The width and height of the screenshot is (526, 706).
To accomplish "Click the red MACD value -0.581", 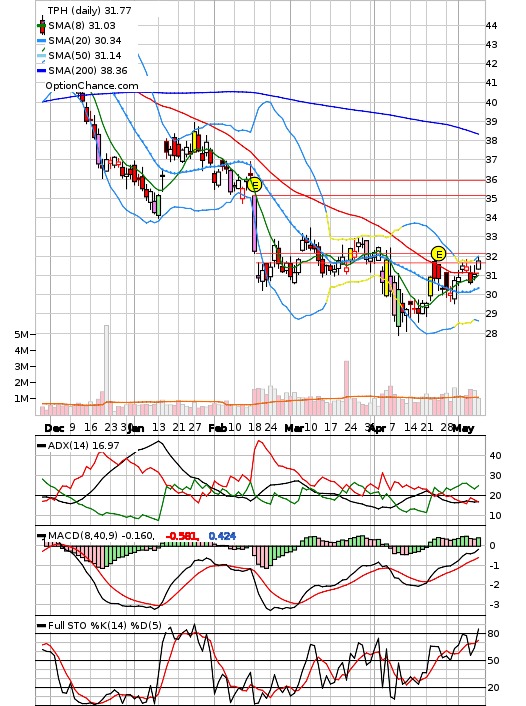I will [x=182, y=536].
